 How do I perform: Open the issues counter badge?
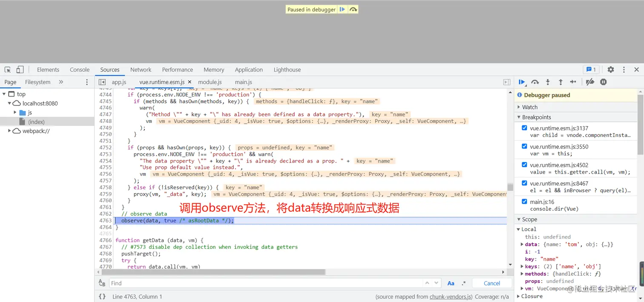[x=591, y=70]
